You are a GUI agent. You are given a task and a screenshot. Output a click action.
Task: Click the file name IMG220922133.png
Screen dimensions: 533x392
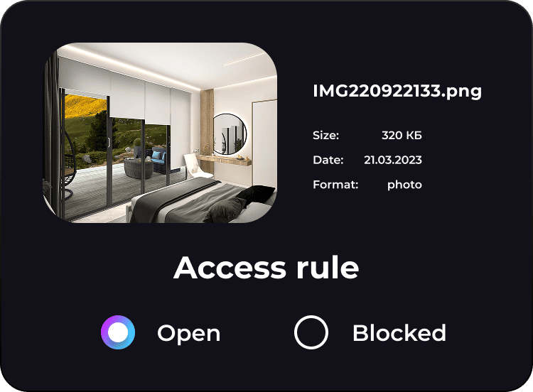[x=397, y=91]
